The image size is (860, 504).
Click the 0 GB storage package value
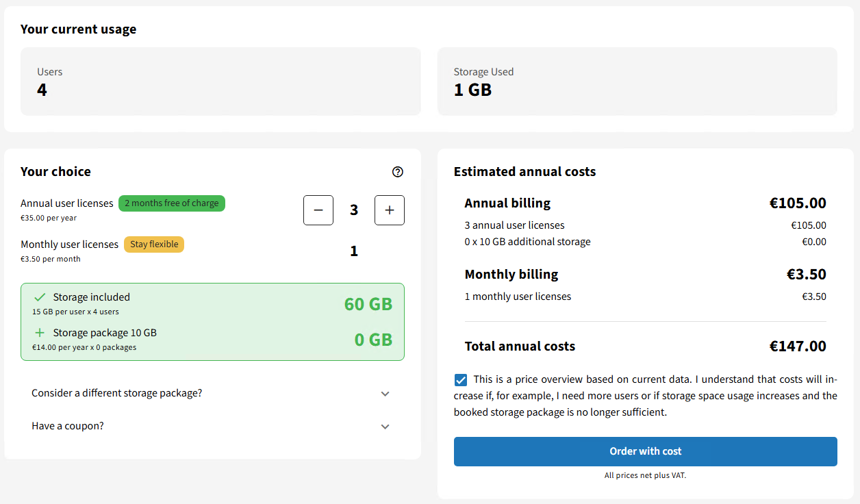373,340
